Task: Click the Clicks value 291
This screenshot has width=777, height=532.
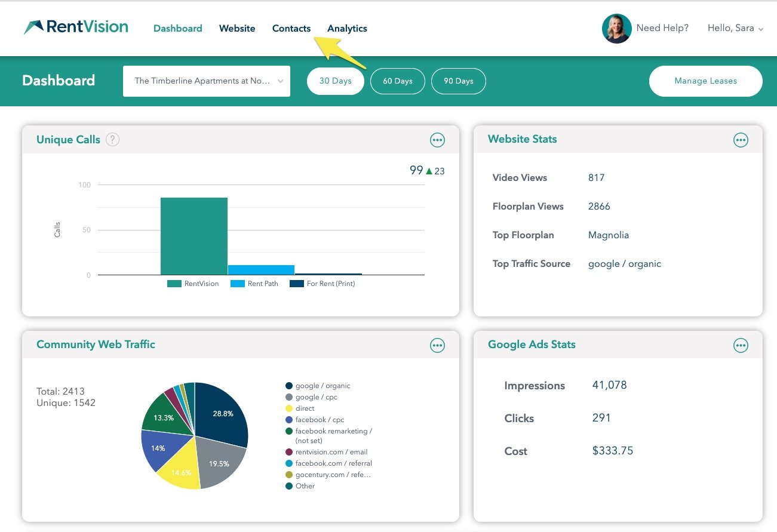Action: (x=601, y=418)
